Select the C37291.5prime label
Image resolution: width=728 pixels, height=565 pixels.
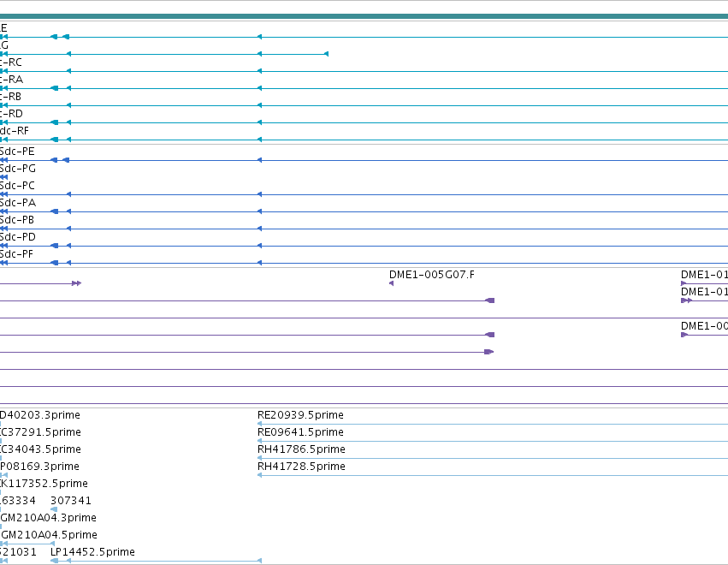pyautogui.click(x=40, y=432)
